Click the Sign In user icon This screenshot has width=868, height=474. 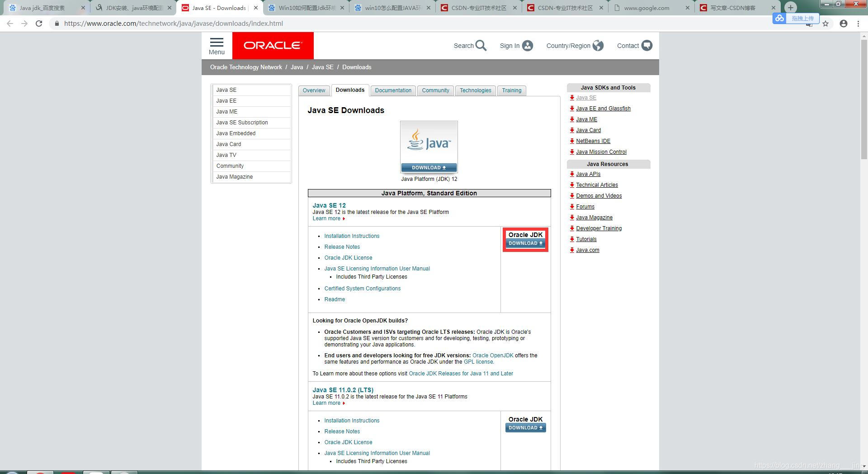click(528, 46)
